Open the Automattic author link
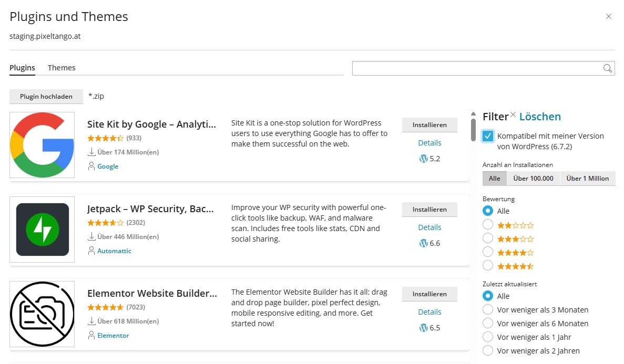Image resolution: width=624 pixels, height=364 pixels. click(114, 251)
